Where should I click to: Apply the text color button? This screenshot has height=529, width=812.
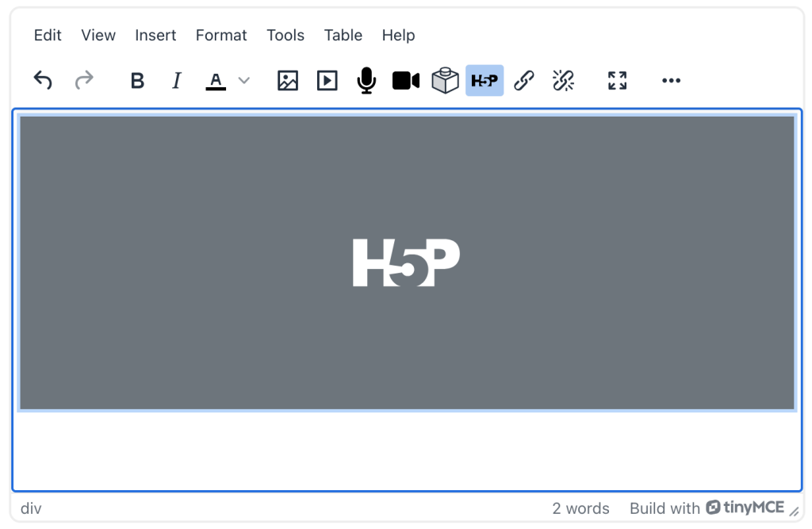pyautogui.click(x=216, y=80)
